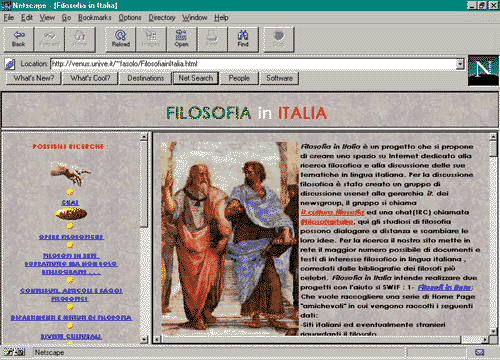The height and width of the screenshot is (360, 500).
Task: Reload the current page
Action: (120, 39)
